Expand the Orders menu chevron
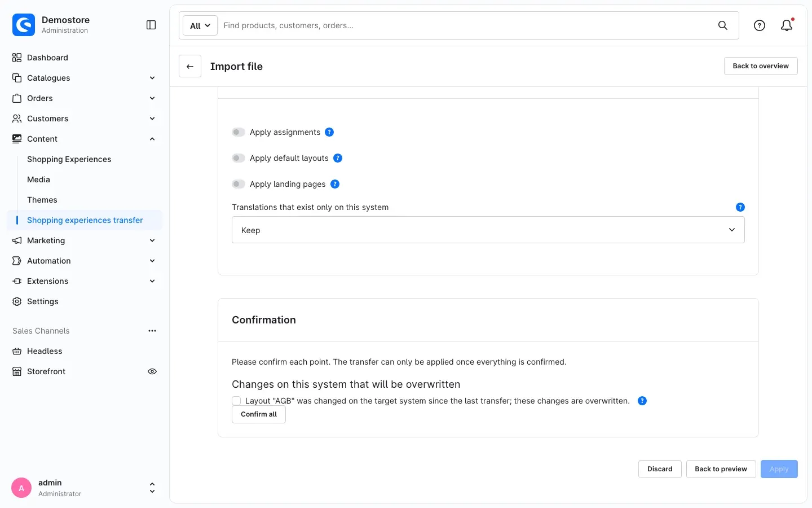 click(152, 98)
